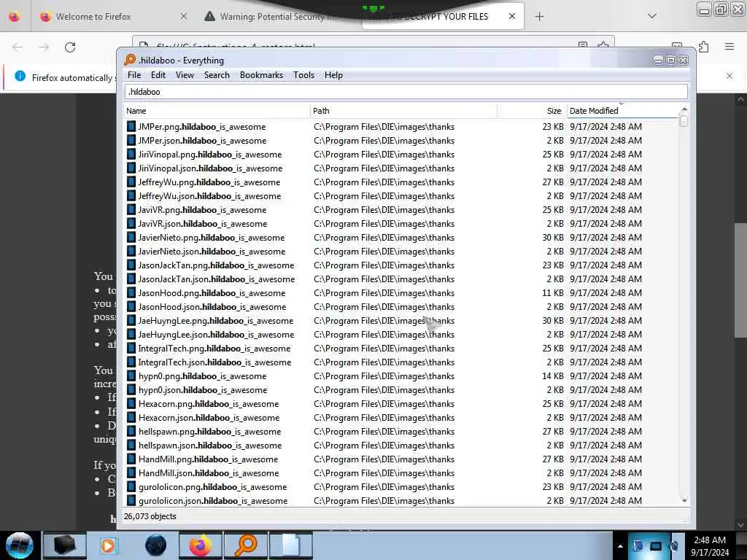Click the results list scroll down arrow
Screen dimensions: 747x560
pos(684,500)
